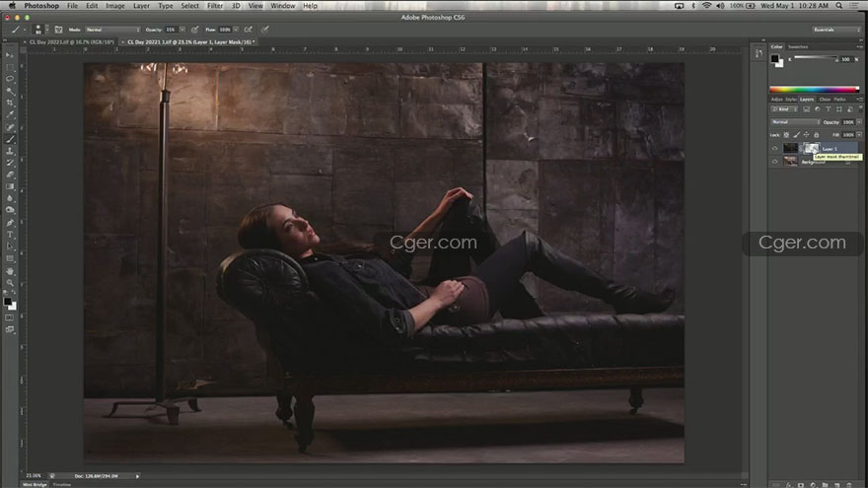Select the Pen tool
This screenshot has height=488, width=868.
(x=10, y=223)
